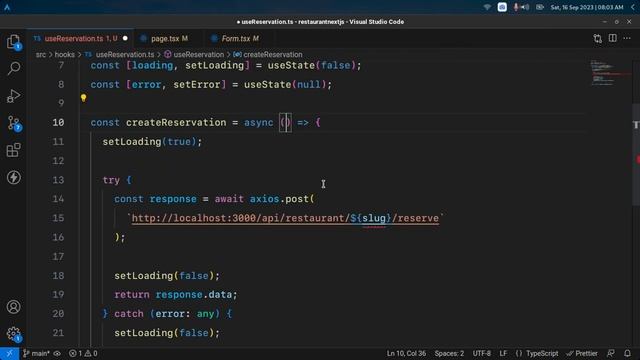The width and height of the screenshot is (640, 360).
Task: Place cursor on createReservation identifier
Action: 176,122
